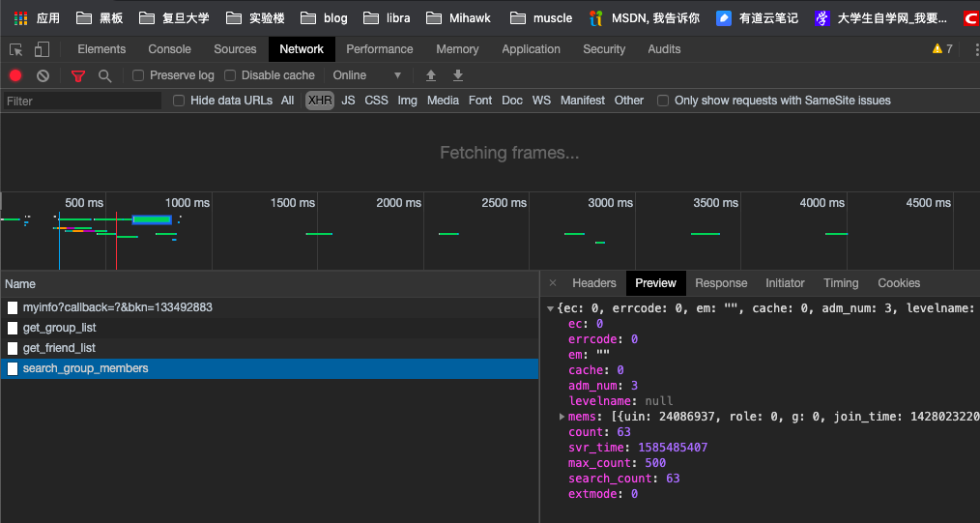The width and height of the screenshot is (980, 523).
Task: Toggle the device toolbar icon
Action: point(42,49)
